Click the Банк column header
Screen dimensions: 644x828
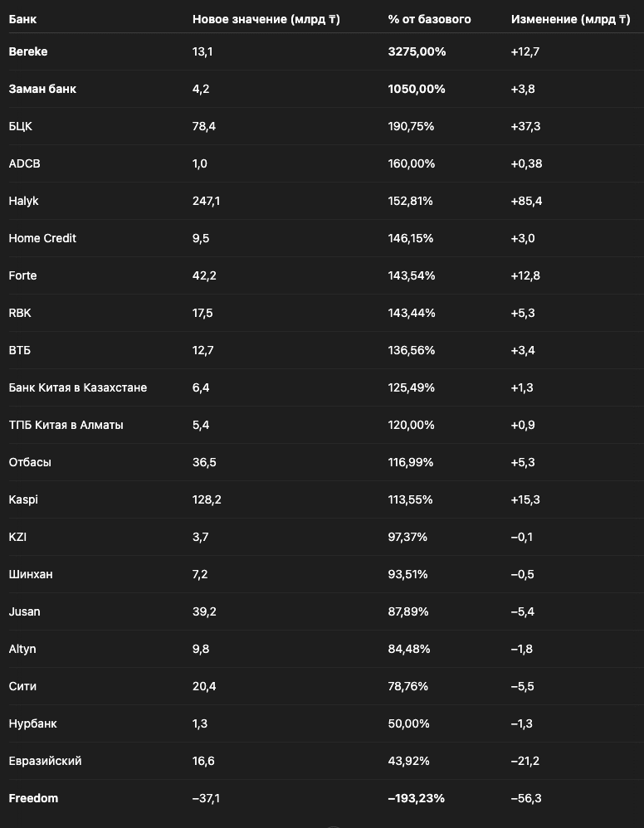(22, 19)
